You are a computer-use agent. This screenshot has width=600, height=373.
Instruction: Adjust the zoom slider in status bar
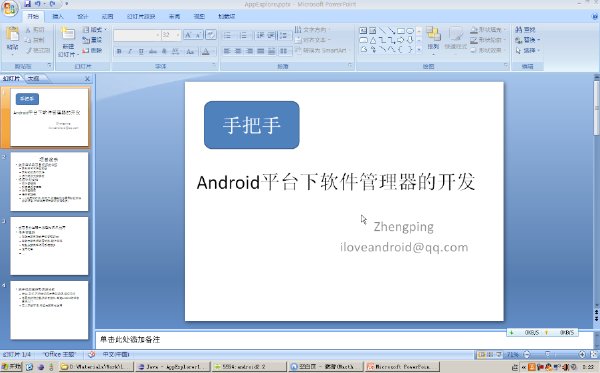tap(548, 355)
